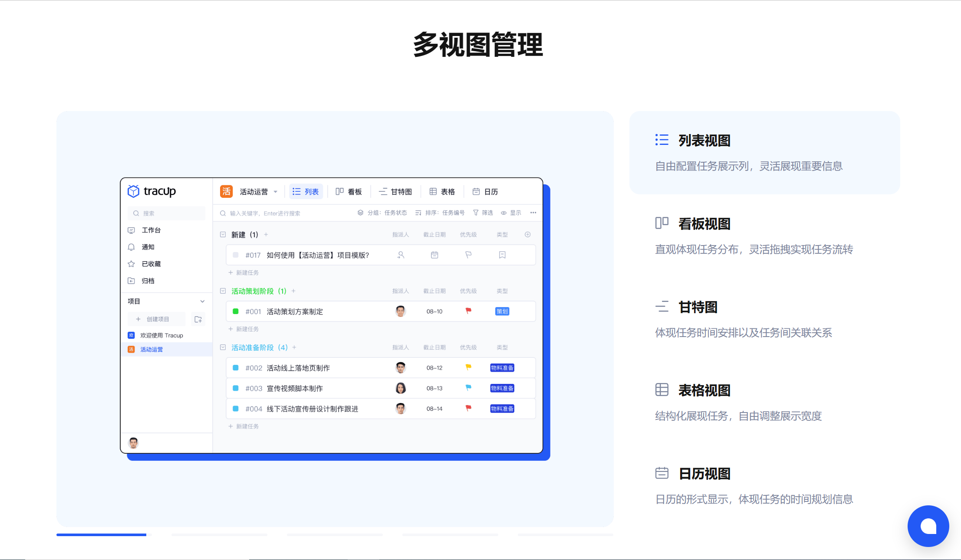961x560 pixels.
Task: Click the Tracup logo in the sidebar
Action: point(151,191)
